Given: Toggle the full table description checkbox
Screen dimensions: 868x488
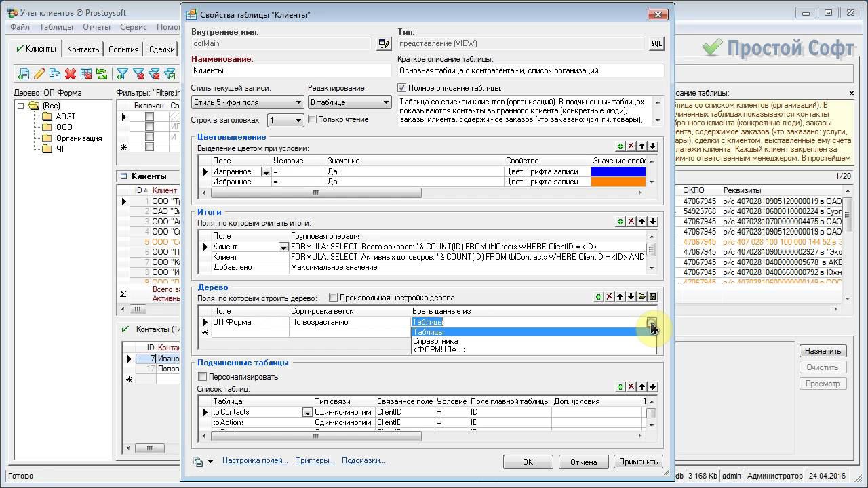Looking at the screenshot, I should coord(402,88).
